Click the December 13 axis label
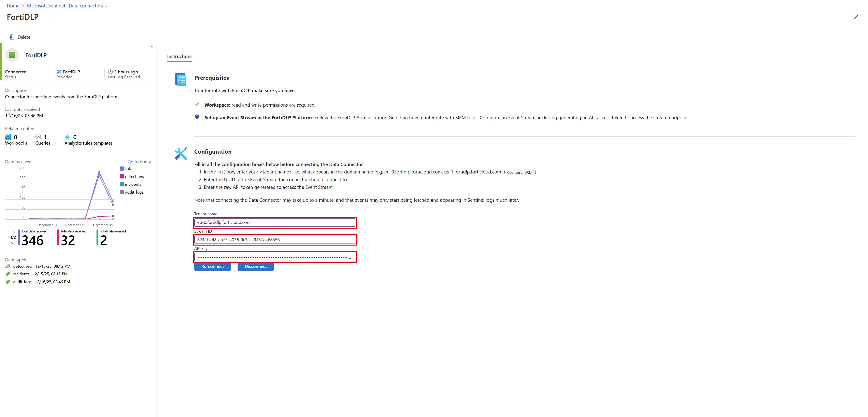Image resolution: width=868 pixels, height=417 pixels. pos(75,225)
